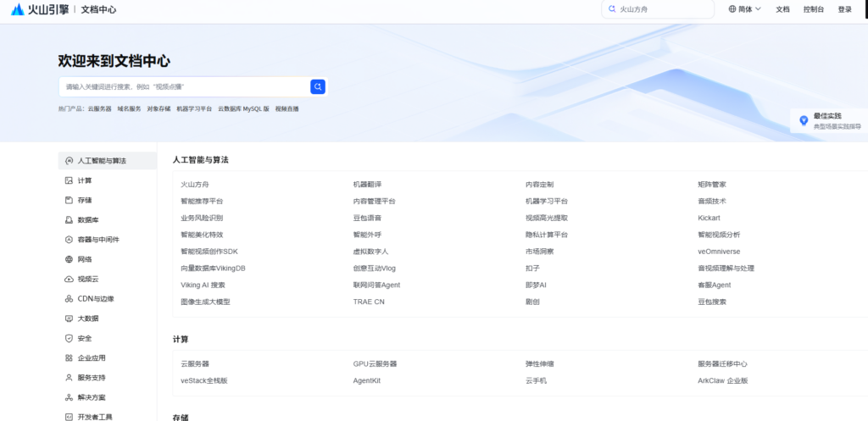Open 矩阵管家 documentation link
Screen dimensions: 868x421
tap(712, 184)
